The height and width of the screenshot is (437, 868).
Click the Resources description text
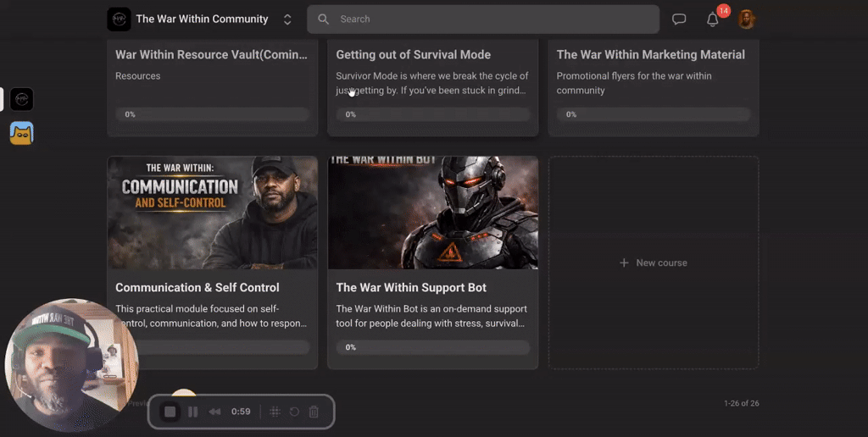click(x=138, y=75)
